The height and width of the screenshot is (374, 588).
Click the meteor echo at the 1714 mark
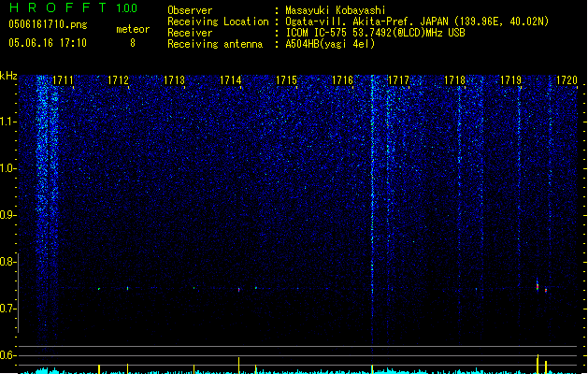coord(239,290)
